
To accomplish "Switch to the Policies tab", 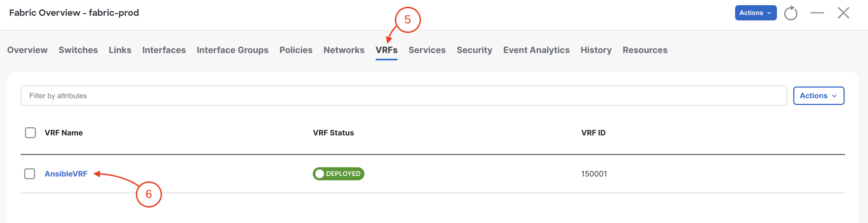I will click(x=296, y=50).
